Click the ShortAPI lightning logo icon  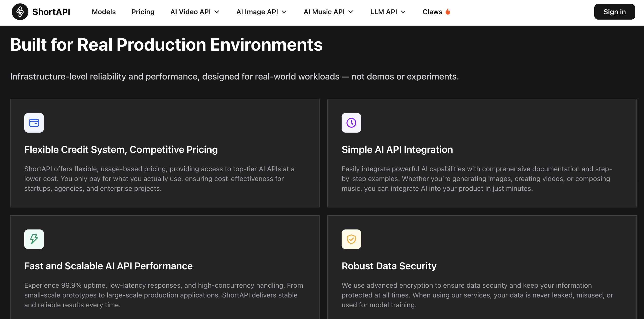(20, 12)
